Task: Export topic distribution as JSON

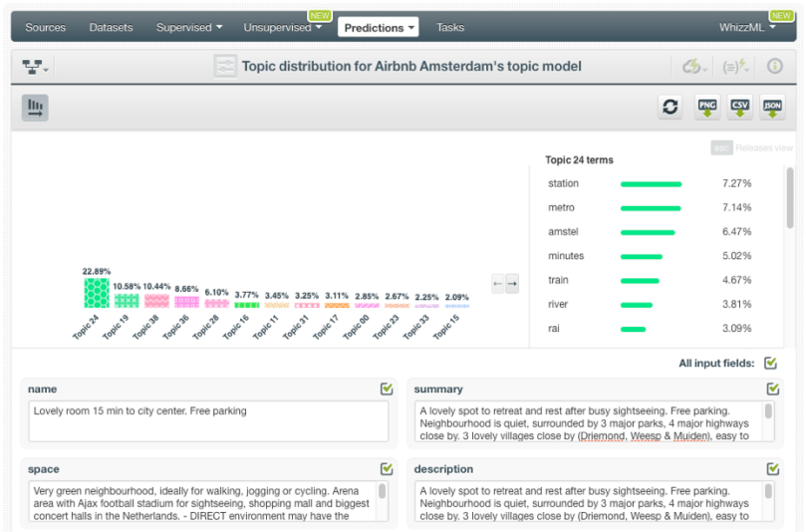Action: pyautogui.click(x=772, y=108)
